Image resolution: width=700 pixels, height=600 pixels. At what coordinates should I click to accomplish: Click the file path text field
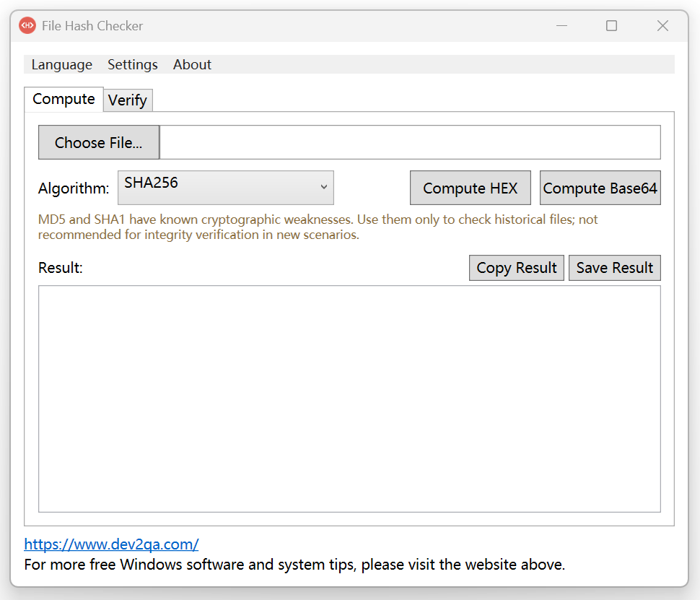[x=410, y=142]
